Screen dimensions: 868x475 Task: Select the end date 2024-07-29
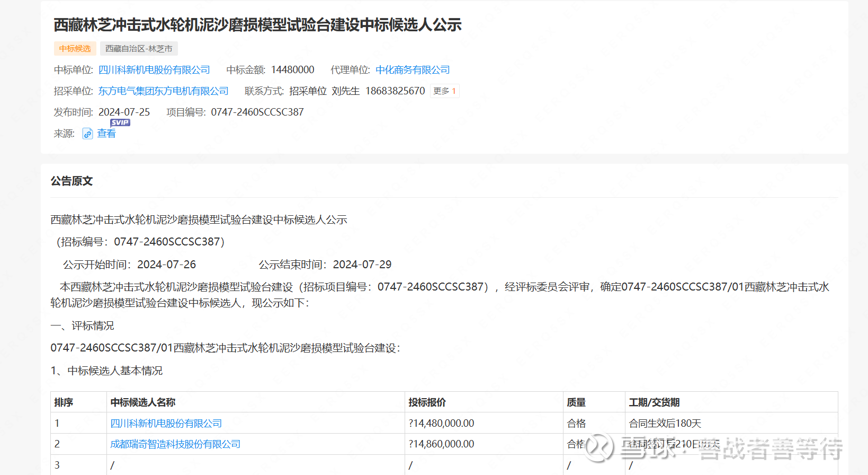pyautogui.click(x=362, y=265)
